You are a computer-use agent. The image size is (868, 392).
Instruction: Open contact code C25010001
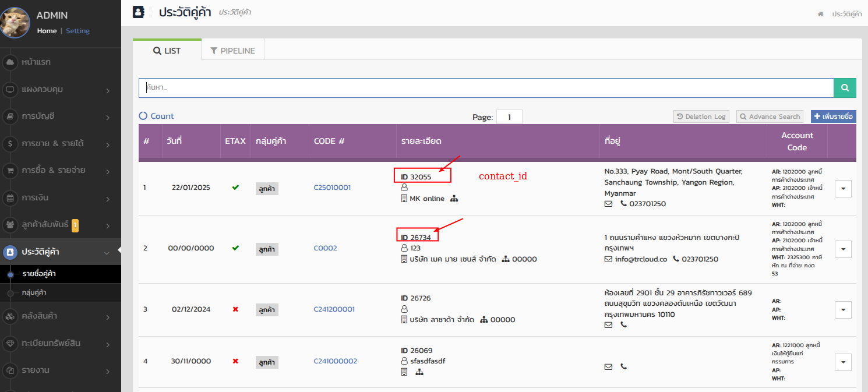[332, 188]
